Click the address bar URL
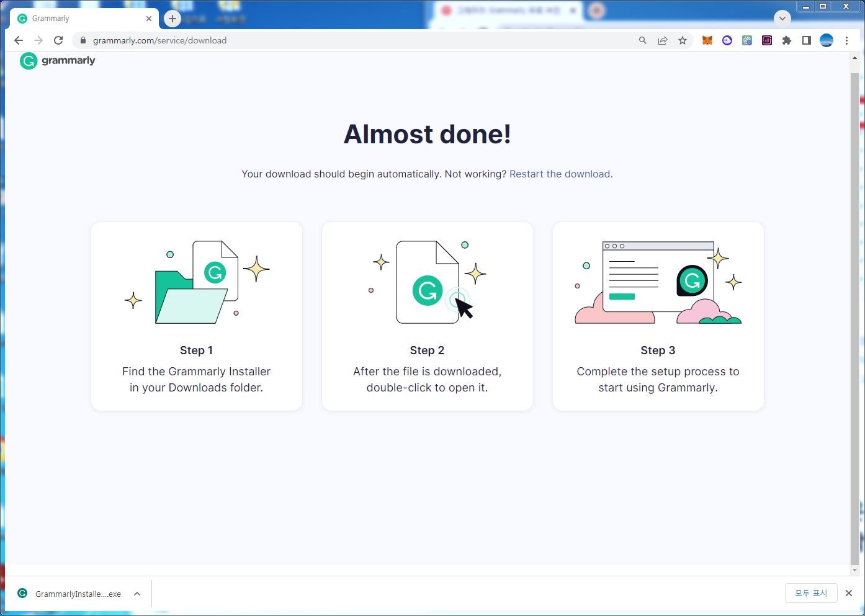Image resolution: width=865 pixels, height=616 pixels. pos(159,40)
